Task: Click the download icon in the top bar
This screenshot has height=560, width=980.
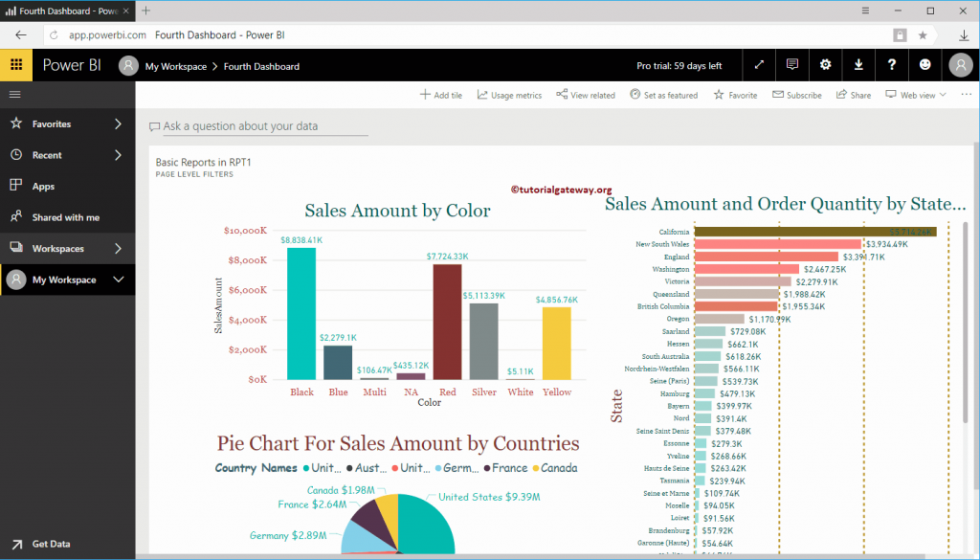Action: pos(857,64)
